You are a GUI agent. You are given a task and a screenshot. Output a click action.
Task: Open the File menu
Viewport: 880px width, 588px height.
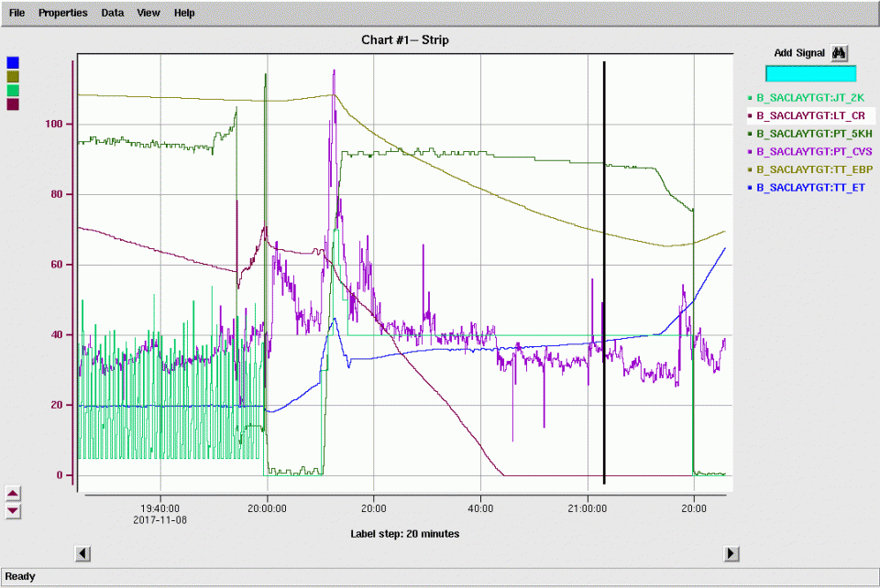16,13
